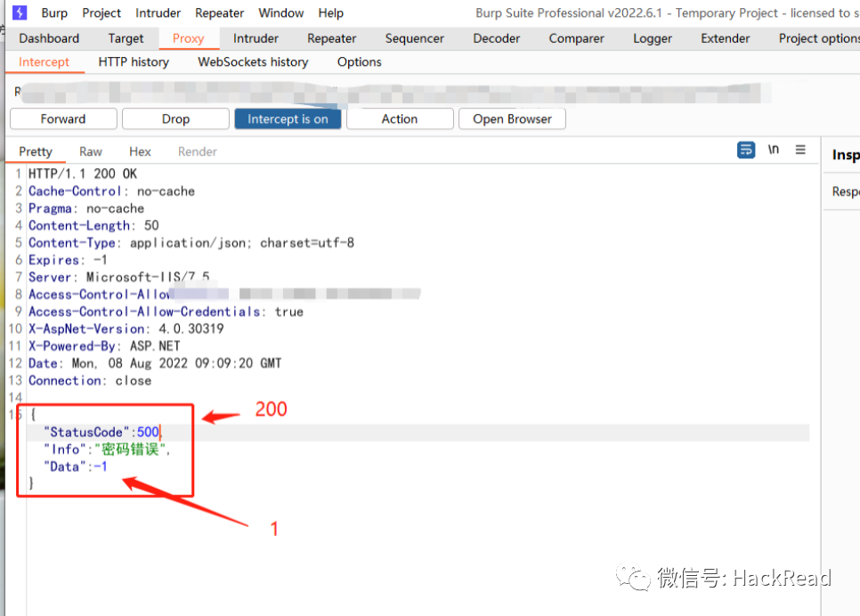Open the Comparer tab
The height and width of the screenshot is (616, 860).
(x=576, y=38)
